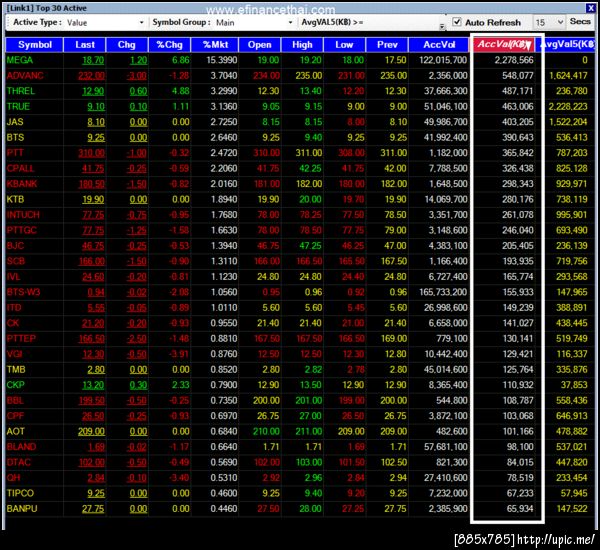Select the BTS-W3 symbol
This screenshot has height=550, width=600.
23,292
